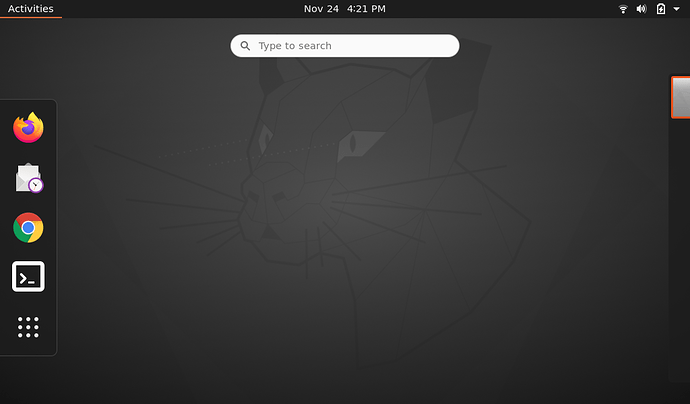
Task: Launch Firefox from the dock
Action: pos(28,128)
